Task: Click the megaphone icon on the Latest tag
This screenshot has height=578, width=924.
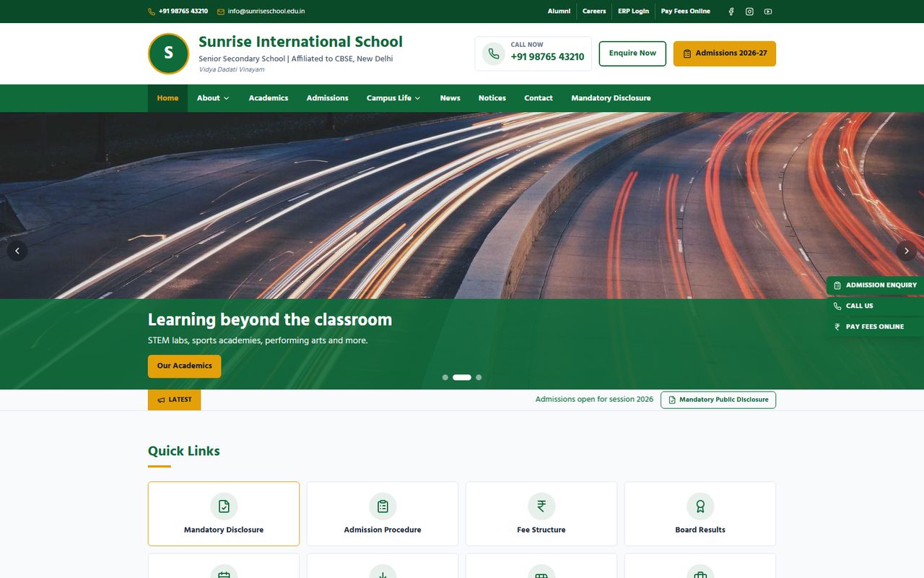Action: [161, 400]
